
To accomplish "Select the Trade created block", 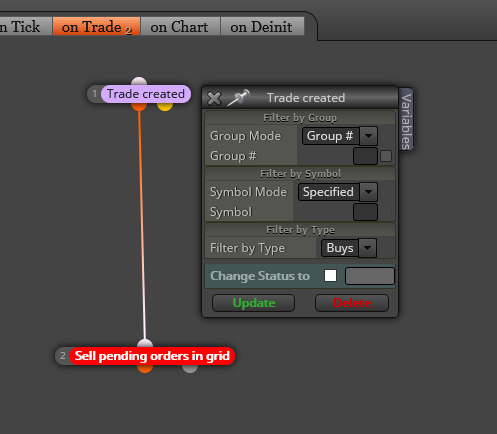I will (146, 94).
